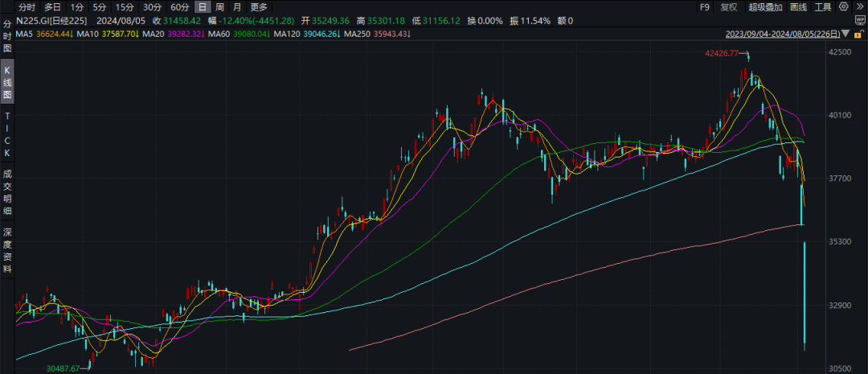This screenshot has height=374, width=868.
Task: Click the 42426.77 high price marker
Action: pos(720,53)
